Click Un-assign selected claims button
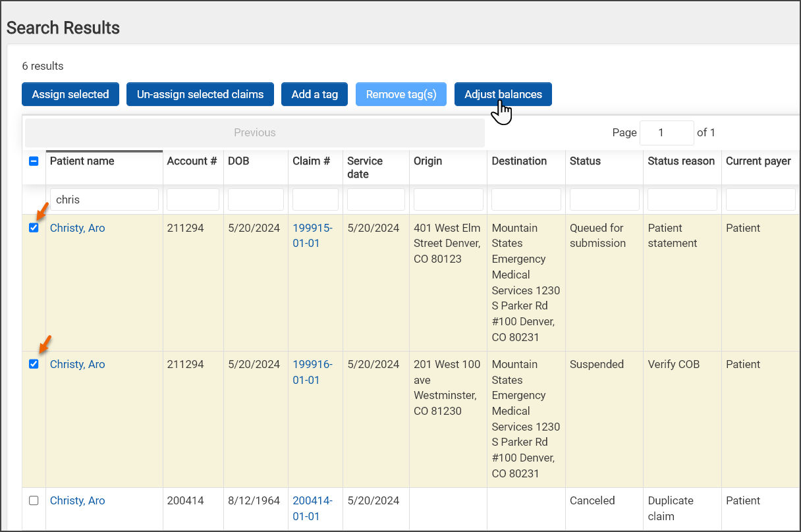The image size is (801, 532). [200, 94]
